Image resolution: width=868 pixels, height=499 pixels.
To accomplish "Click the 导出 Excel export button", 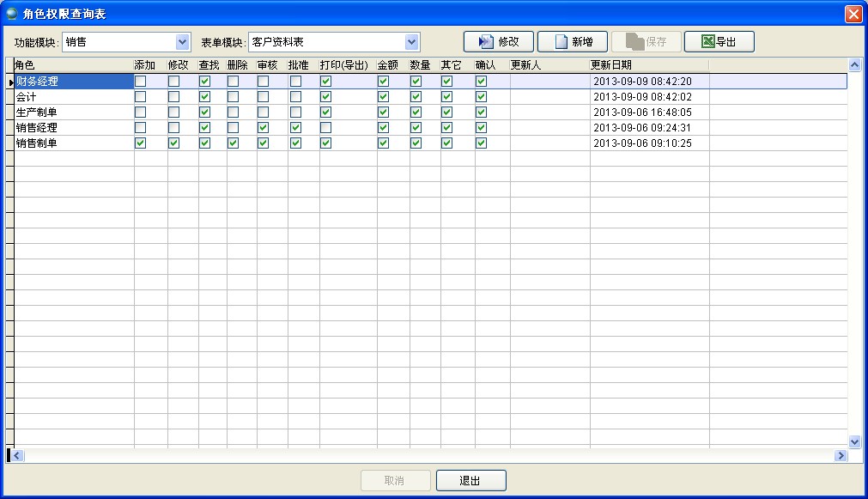I will (x=719, y=42).
